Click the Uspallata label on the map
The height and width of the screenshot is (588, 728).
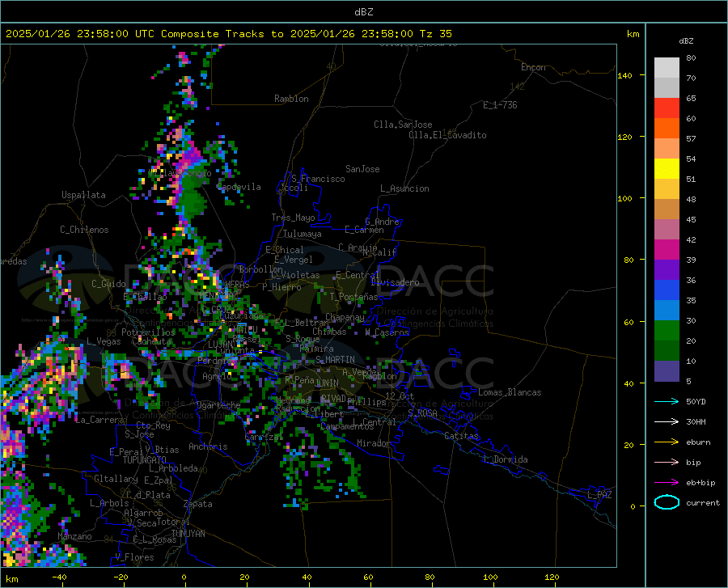(83, 195)
